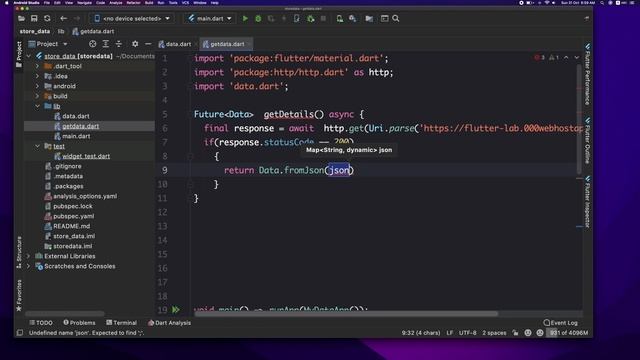The image size is (640, 360).
Task: Navigate back with the left arrow icon
Action: [63, 18]
